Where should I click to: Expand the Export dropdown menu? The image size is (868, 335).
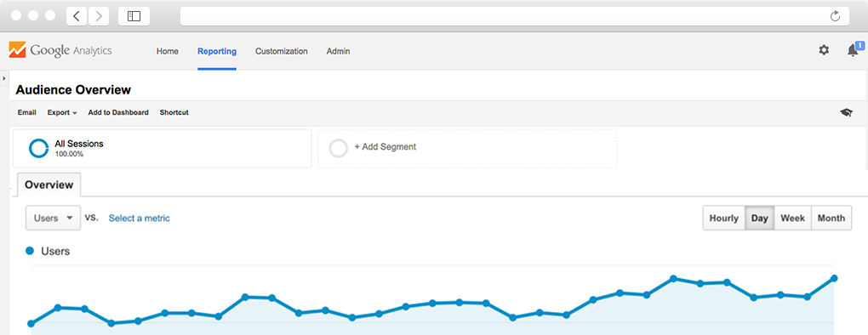pos(62,112)
